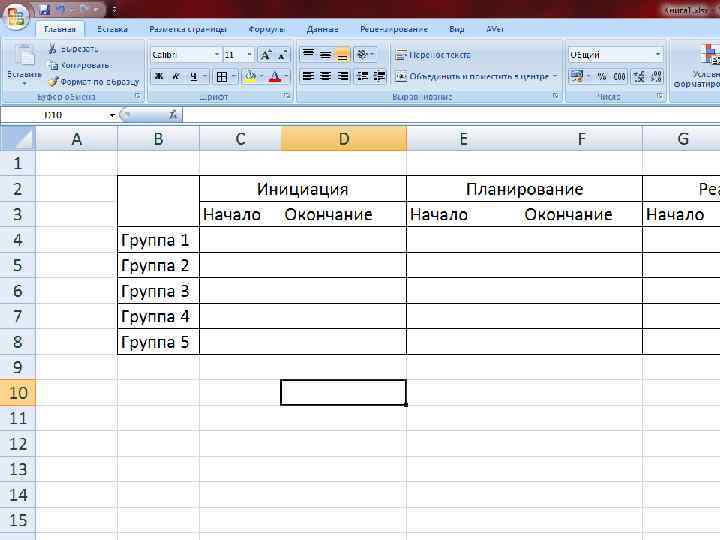
Task: Open the borders dropdown arrow
Action: [234, 76]
